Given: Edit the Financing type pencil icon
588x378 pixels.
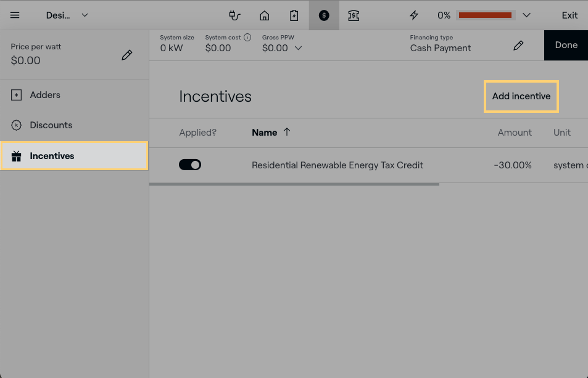Looking at the screenshot, I should pos(518,46).
